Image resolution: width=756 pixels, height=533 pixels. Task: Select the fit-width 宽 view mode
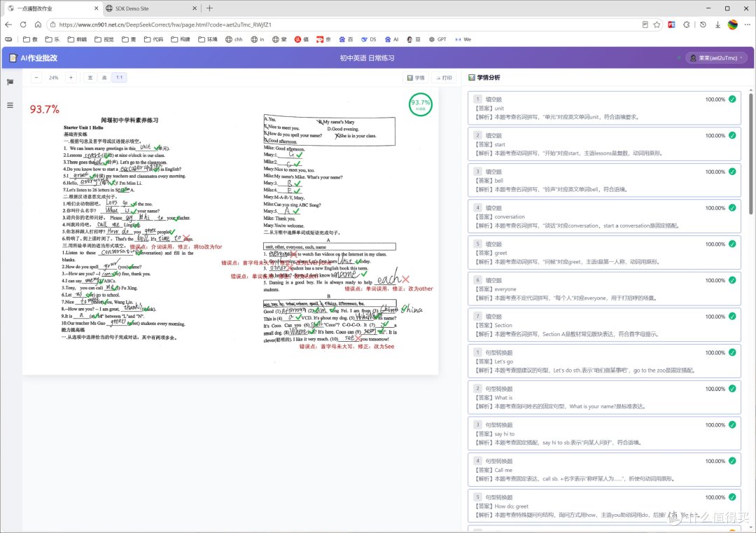pyautogui.click(x=90, y=78)
